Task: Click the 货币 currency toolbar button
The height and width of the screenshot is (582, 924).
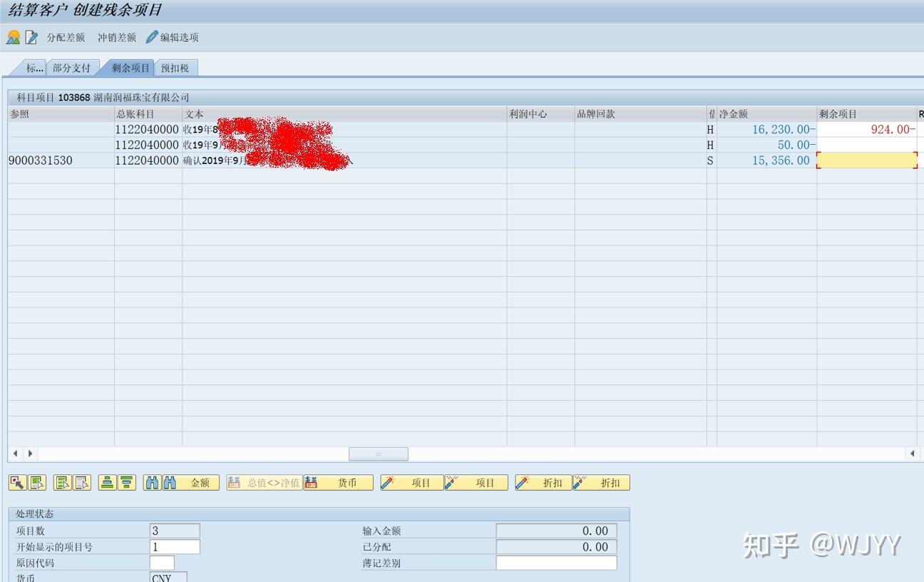Action: click(346, 483)
